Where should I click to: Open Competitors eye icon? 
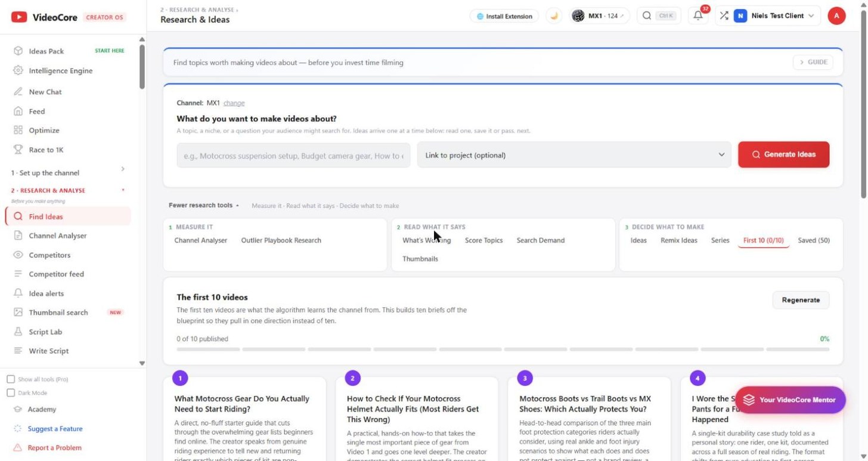click(x=18, y=255)
